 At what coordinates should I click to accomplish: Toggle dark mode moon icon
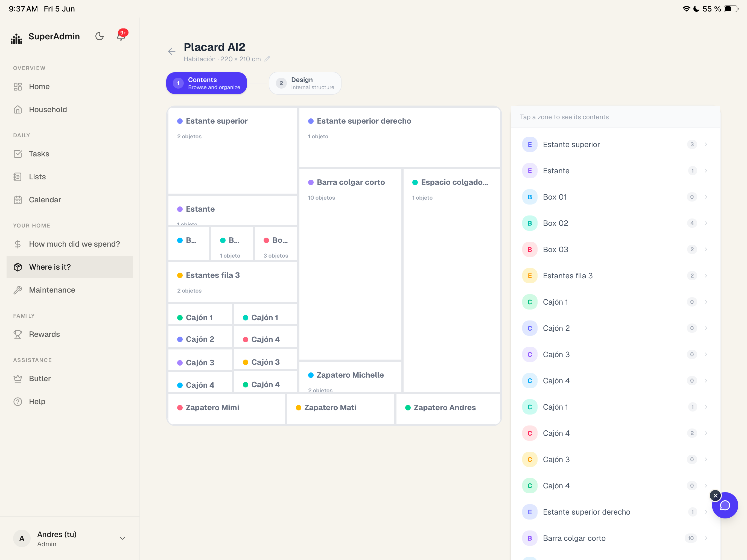point(99,36)
